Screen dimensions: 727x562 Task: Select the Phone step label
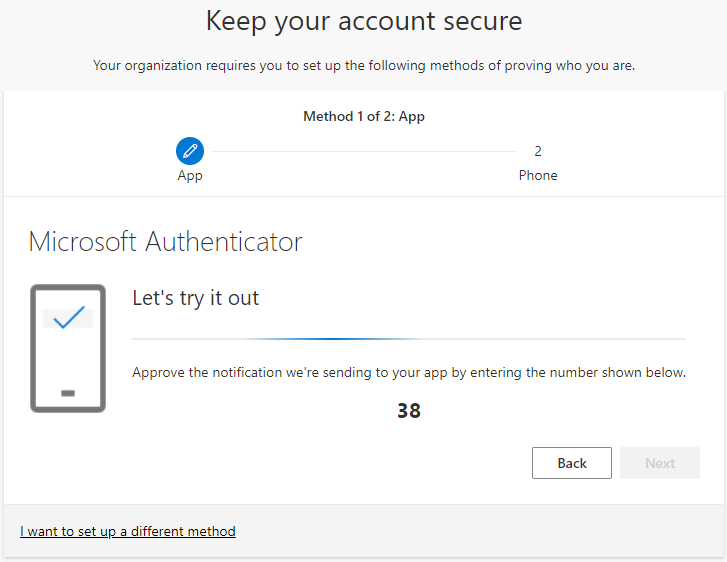(x=538, y=175)
